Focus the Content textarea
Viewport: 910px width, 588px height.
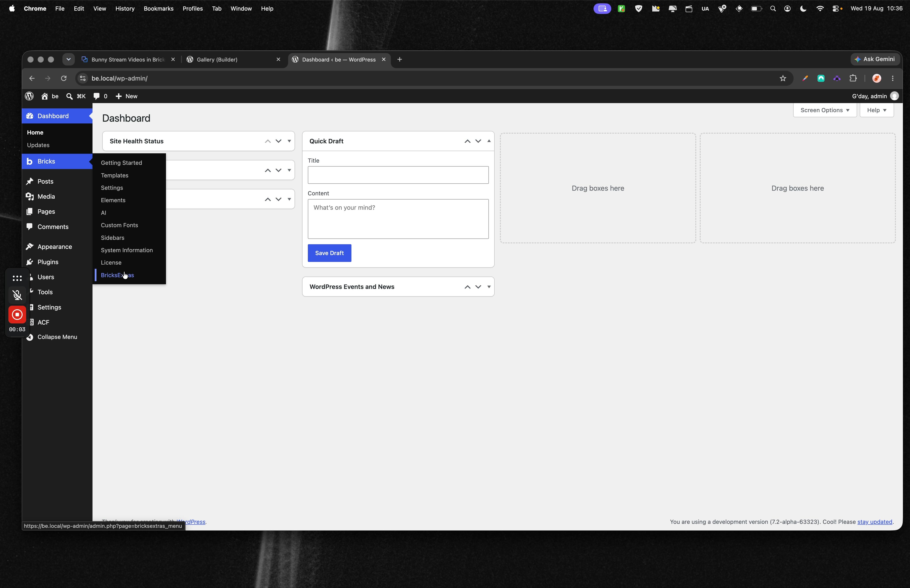(x=398, y=219)
